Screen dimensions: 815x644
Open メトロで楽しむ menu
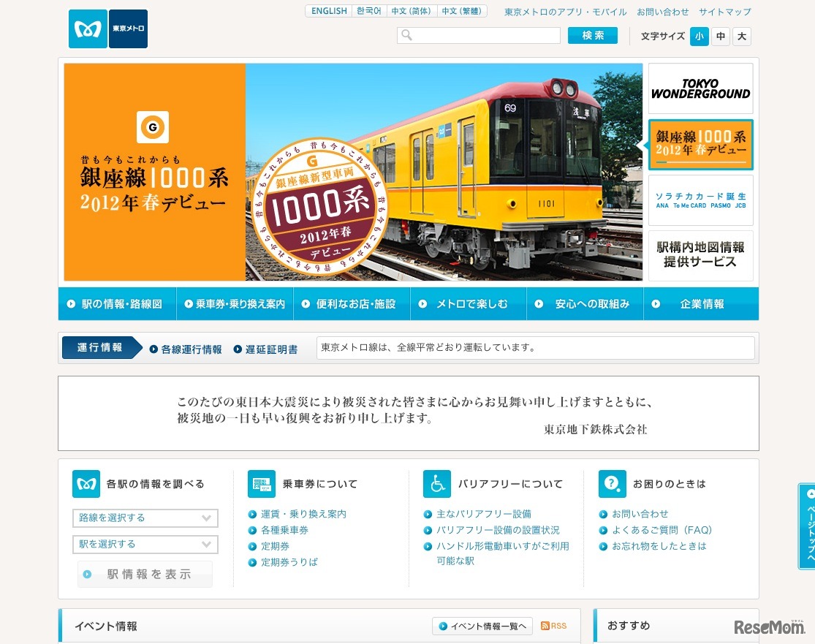pyautogui.click(x=469, y=304)
